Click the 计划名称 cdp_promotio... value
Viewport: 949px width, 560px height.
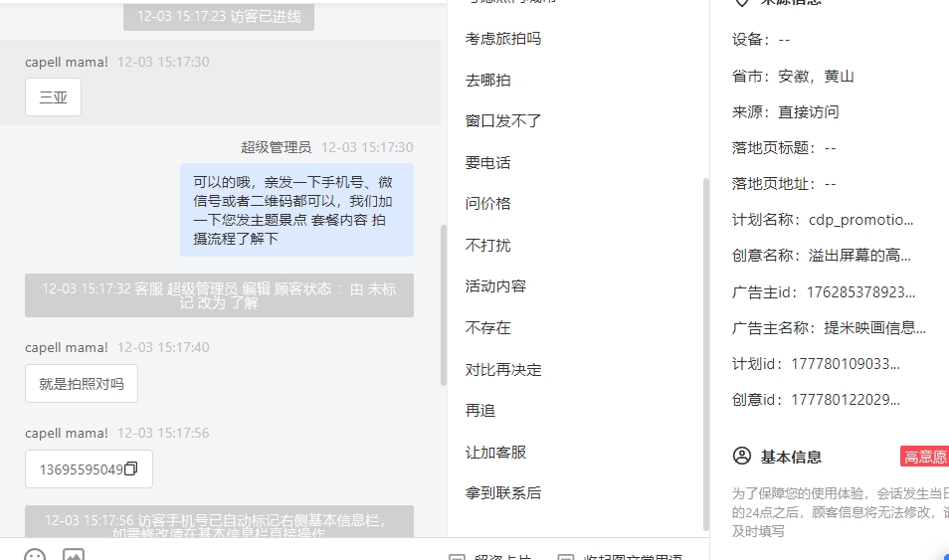click(860, 220)
